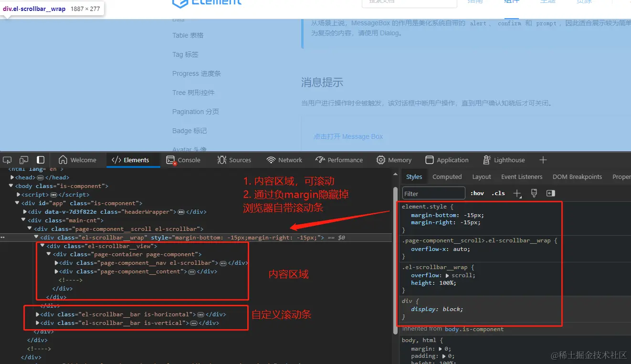631x364 pixels.
Task: Open computed styles sidebar panel icon
Action: (x=550, y=193)
